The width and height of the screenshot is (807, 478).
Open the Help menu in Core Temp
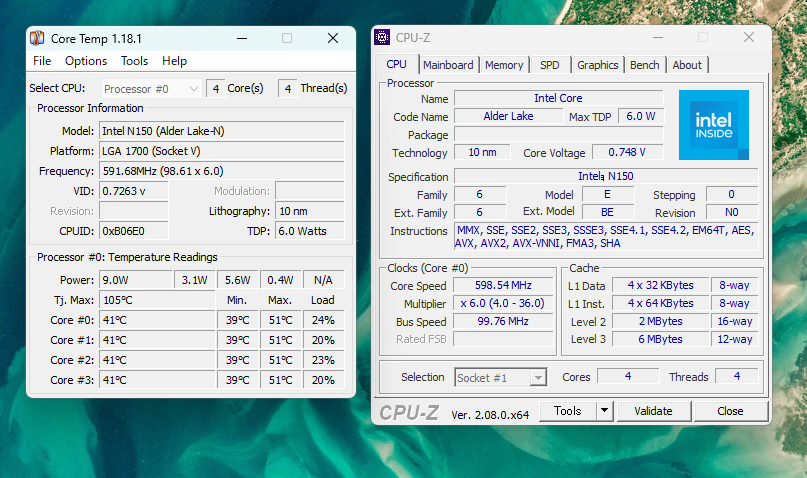(x=174, y=61)
